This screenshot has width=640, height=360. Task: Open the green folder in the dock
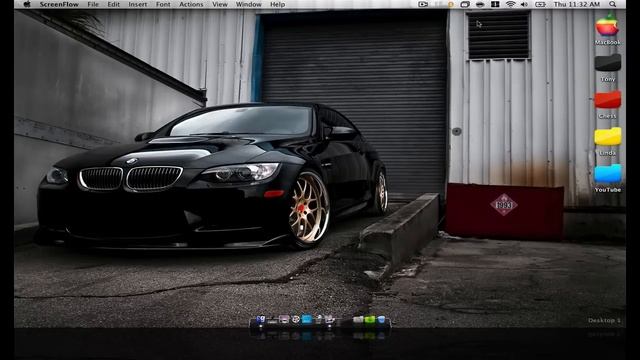[370, 320]
